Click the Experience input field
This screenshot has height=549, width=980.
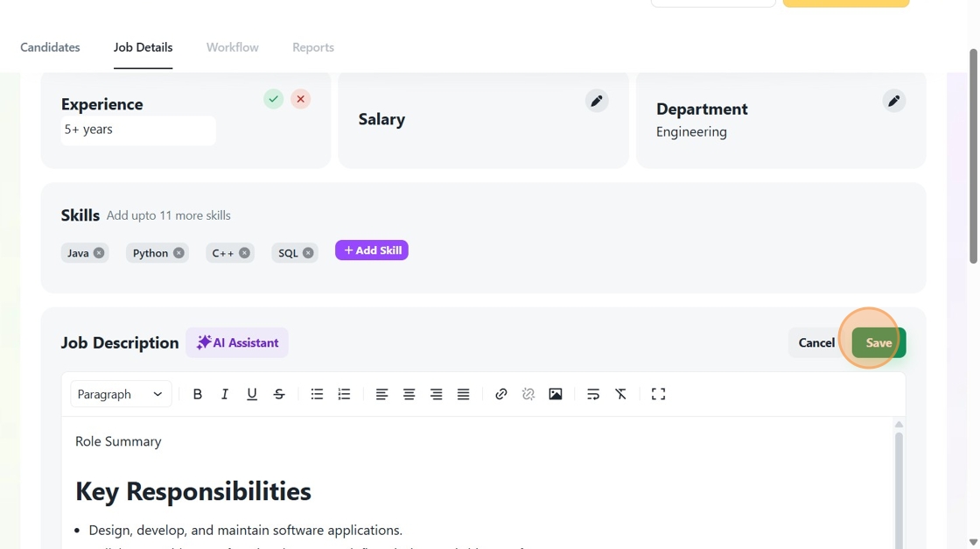138,130
